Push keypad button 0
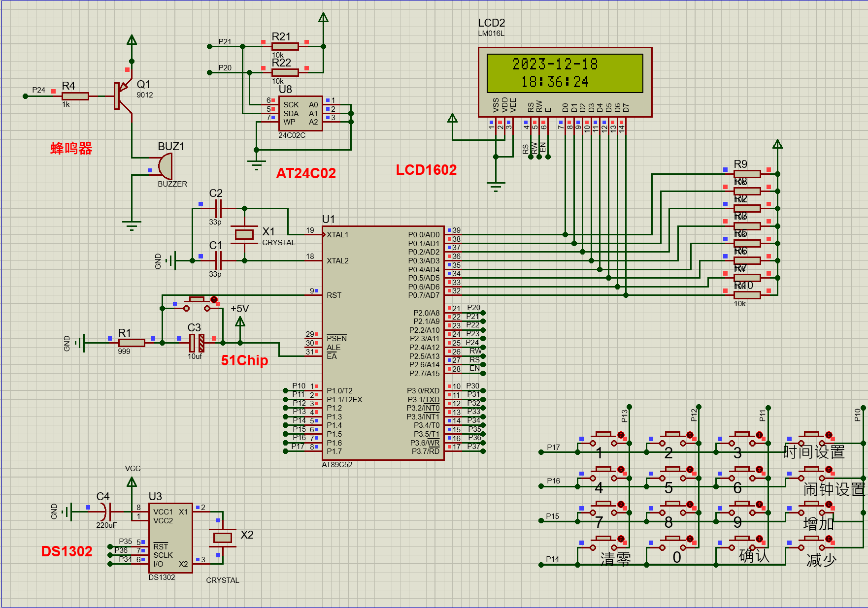The height and width of the screenshot is (608, 868). pyautogui.click(x=673, y=543)
